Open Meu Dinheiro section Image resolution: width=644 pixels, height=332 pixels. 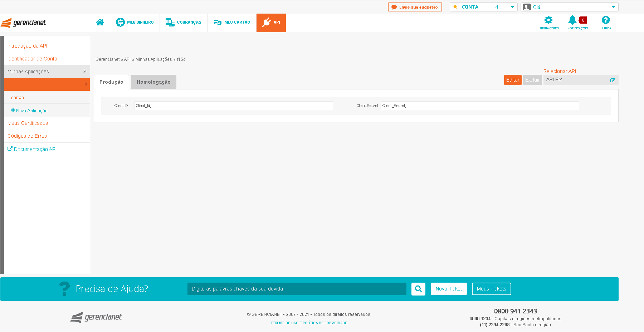point(135,23)
